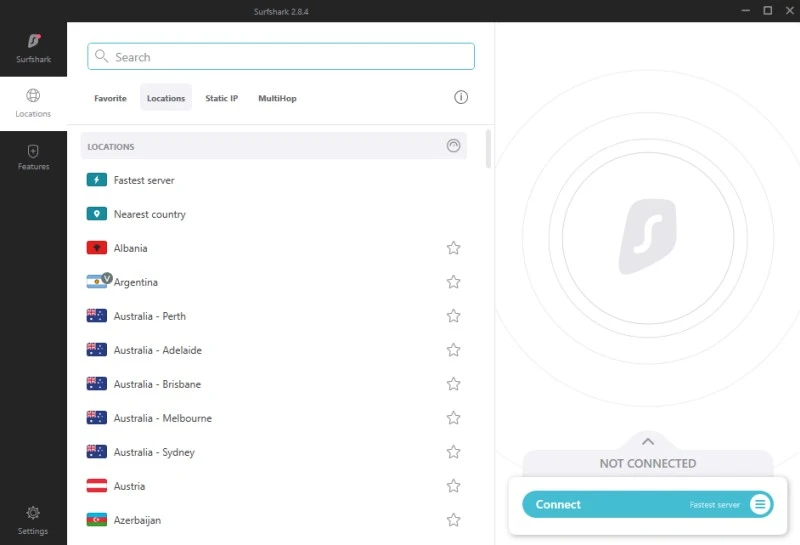Open the Connect button hamburger menu
This screenshot has height=545, width=800.
(760, 504)
